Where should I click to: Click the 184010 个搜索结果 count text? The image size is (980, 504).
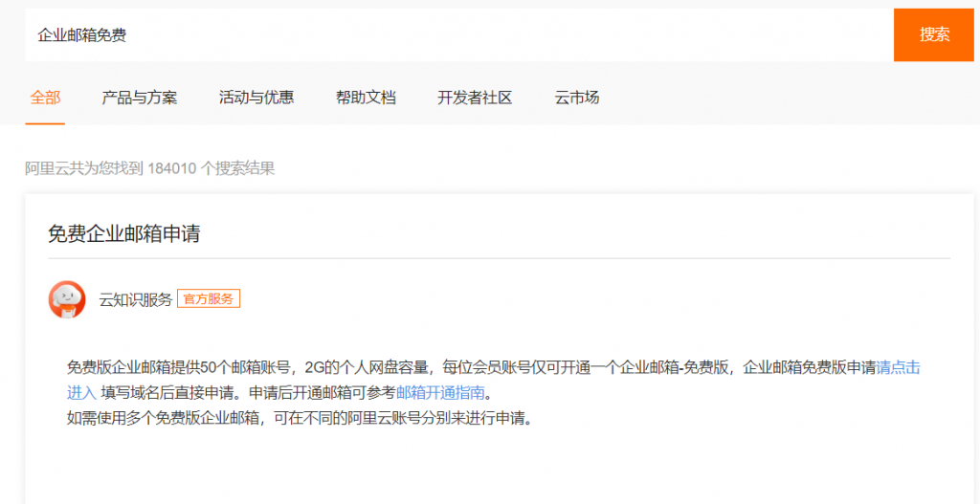point(211,169)
